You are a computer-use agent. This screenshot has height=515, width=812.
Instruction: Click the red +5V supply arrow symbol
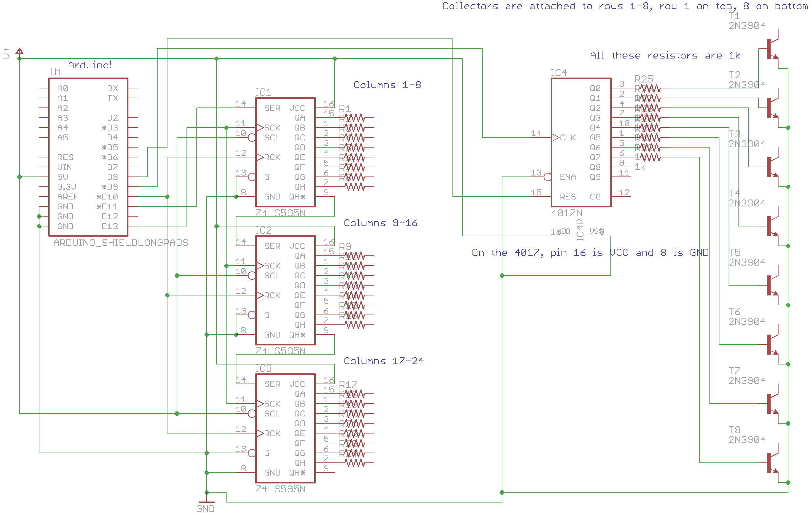coord(20,51)
